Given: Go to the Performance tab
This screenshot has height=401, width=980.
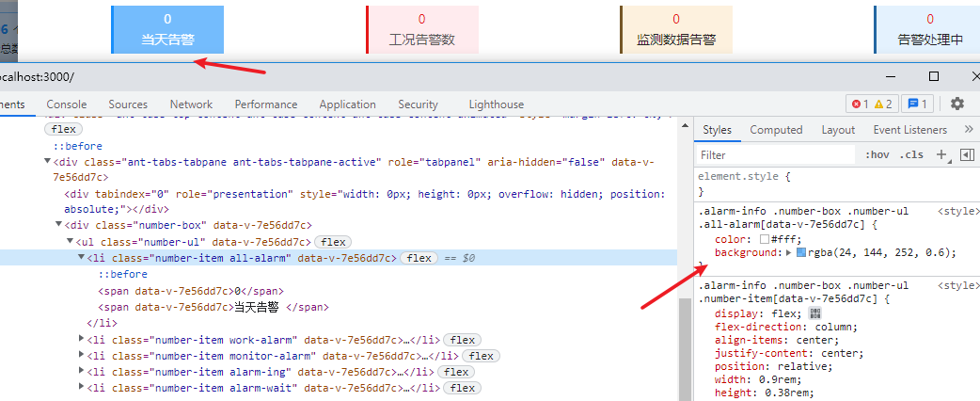Looking at the screenshot, I should (x=266, y=104).
